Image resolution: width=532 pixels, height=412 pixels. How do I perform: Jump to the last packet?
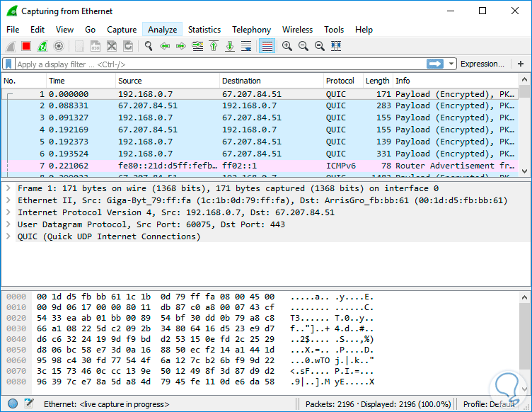pyautogui.click(x=230, y=46)
